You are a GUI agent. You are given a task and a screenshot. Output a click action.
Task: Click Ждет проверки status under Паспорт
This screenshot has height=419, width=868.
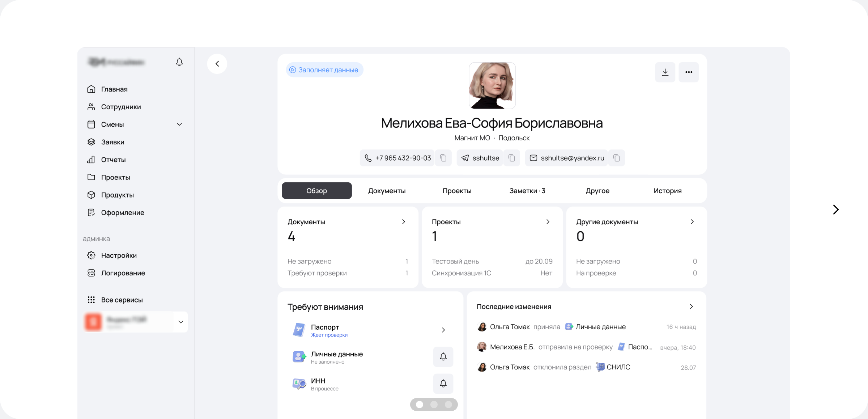pyautogui.click(x=329, y=335)
